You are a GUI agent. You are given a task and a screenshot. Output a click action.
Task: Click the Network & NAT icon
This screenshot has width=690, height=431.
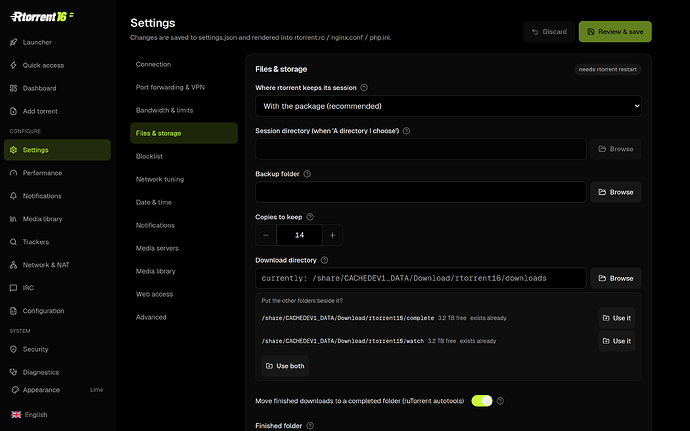pos(13,265)
